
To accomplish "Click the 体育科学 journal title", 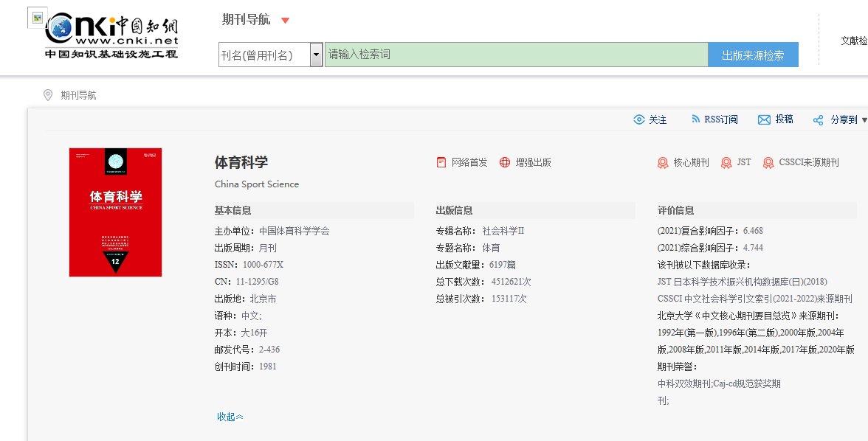I will (241, 162).
